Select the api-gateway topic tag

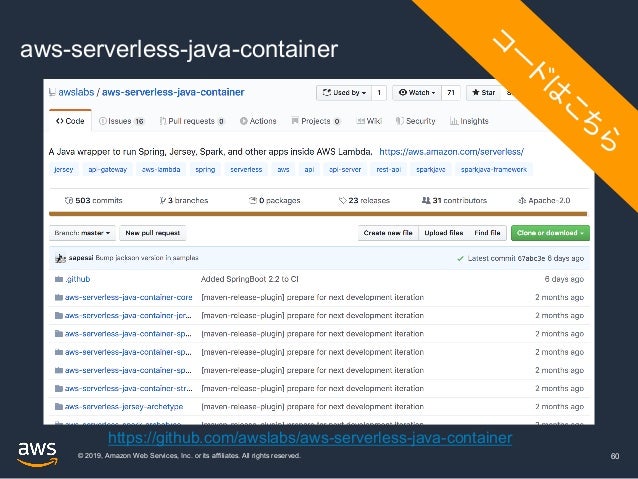[x=107, y=169]
